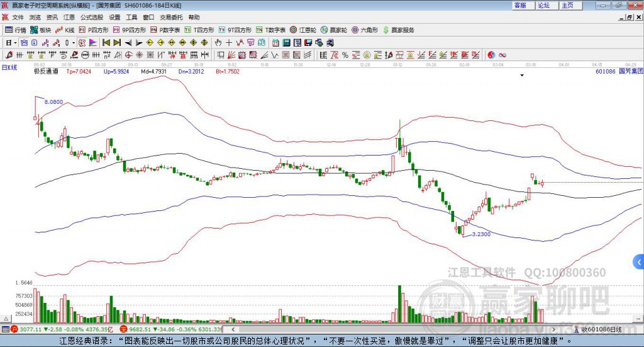Open the 帮助 menu
Viewport: 644px width, 347px height.
(x=194, y=17)
